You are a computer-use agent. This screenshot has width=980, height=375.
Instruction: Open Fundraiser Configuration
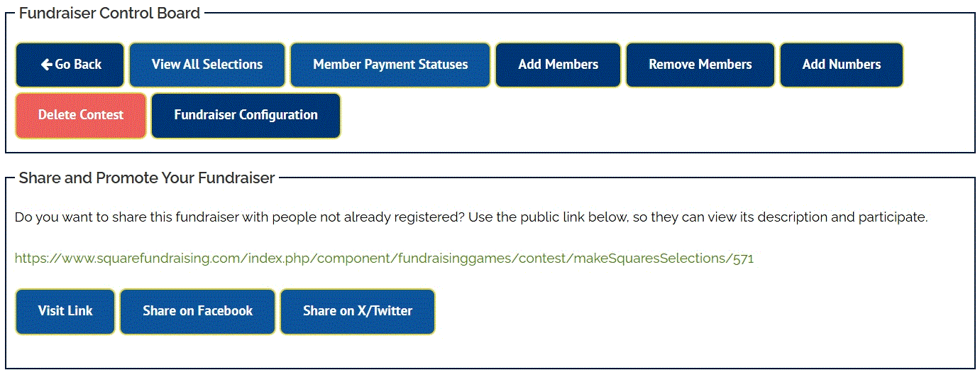tap(246, 115)
